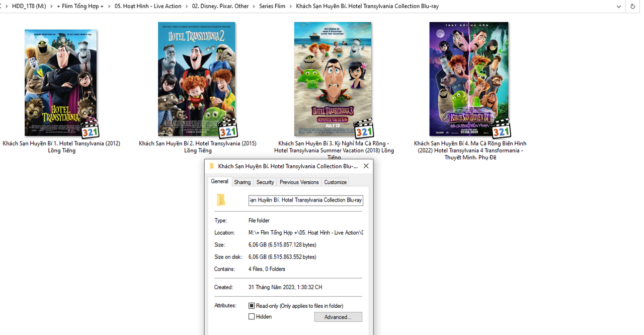The width and height of the screenshot is (644, 335).
Task: Select Hotel Transylvania 3 Summer Vacation poster
Action: [333, 79]
